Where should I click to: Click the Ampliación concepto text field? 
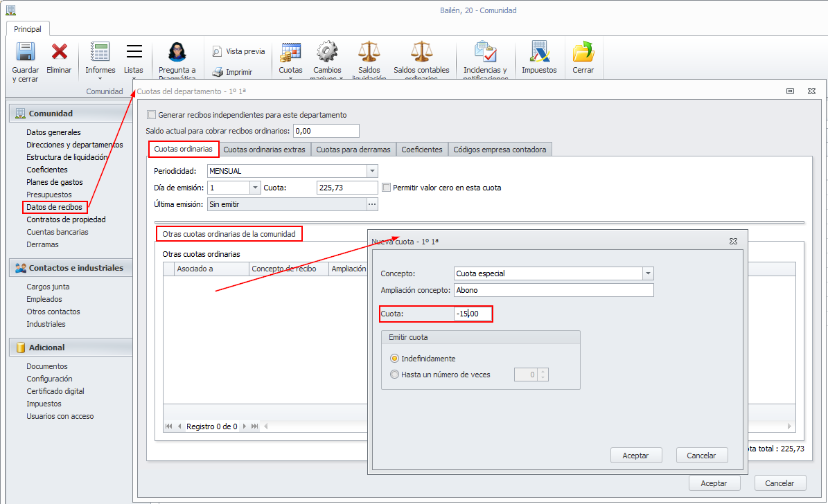pos(554,290)
